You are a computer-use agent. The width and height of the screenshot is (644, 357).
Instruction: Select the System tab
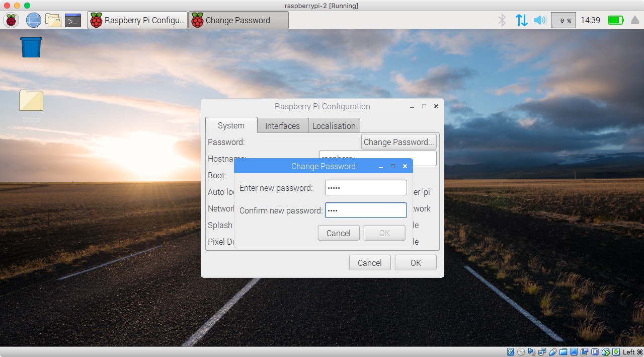pyautogui.click(x=231, y=125)
